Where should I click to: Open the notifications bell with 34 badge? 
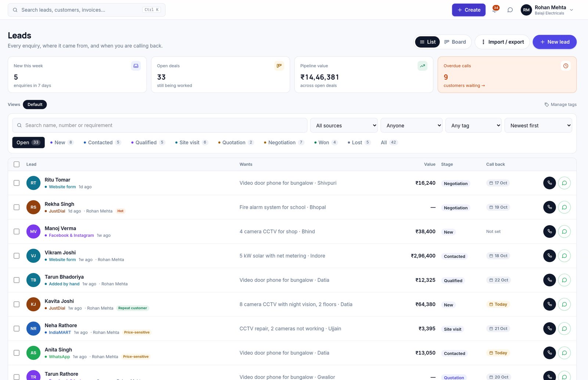495,10
